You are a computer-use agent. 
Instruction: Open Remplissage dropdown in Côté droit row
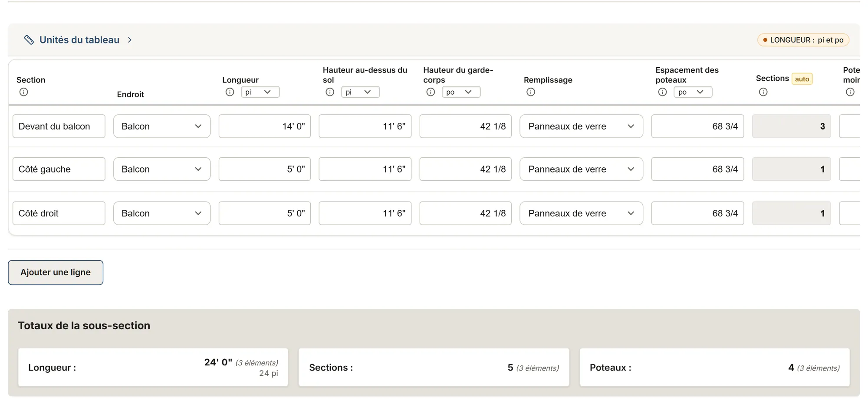(582, 213)
